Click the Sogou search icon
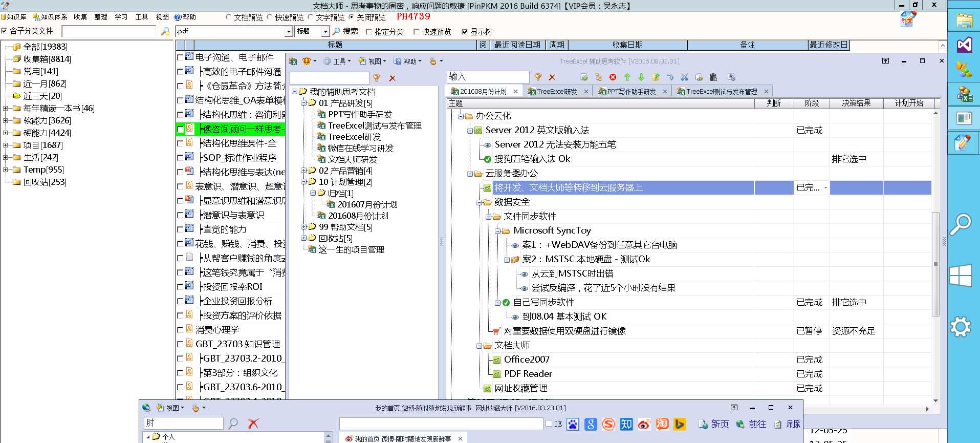The image size is (980, 443). pyautogui.click(x=608, y=424)
